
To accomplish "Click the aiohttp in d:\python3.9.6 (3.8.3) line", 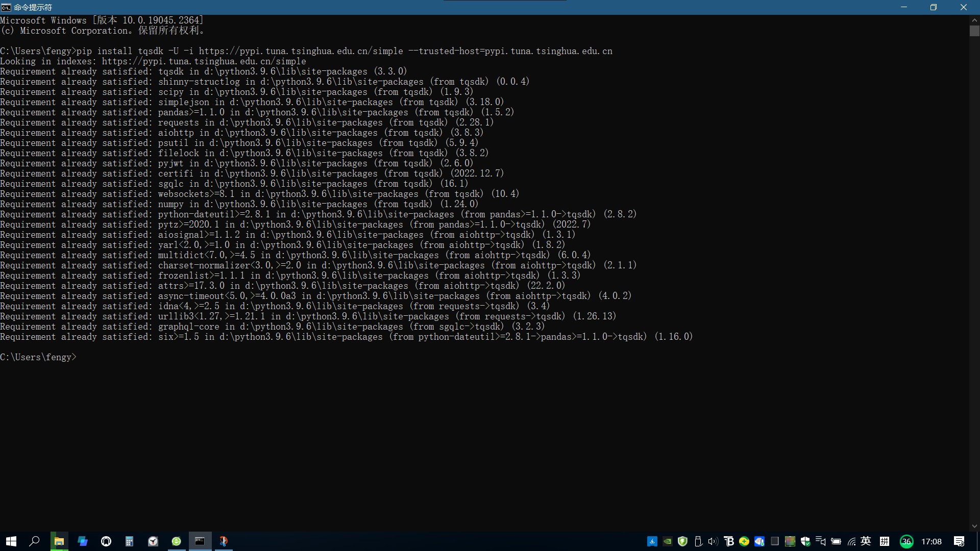I will point(242,133).
